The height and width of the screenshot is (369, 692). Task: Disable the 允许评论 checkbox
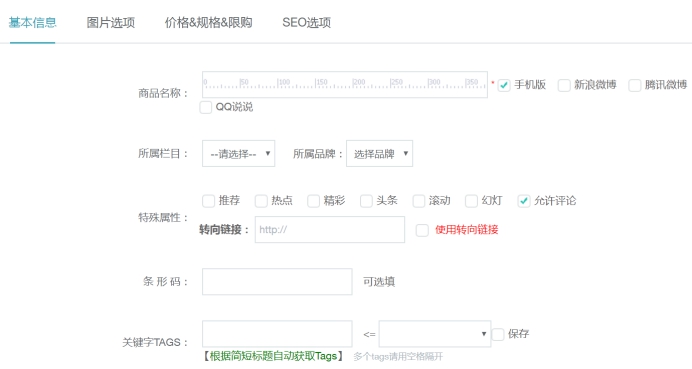tap(524, 201)
